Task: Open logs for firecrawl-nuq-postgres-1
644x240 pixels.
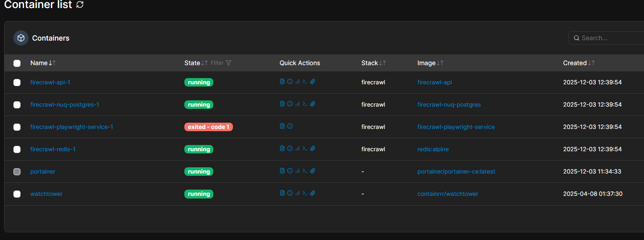Action: [282, 104]
